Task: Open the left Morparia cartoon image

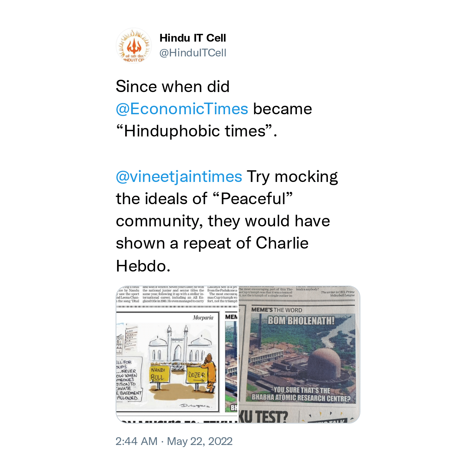Action: [x=177, y=354]
